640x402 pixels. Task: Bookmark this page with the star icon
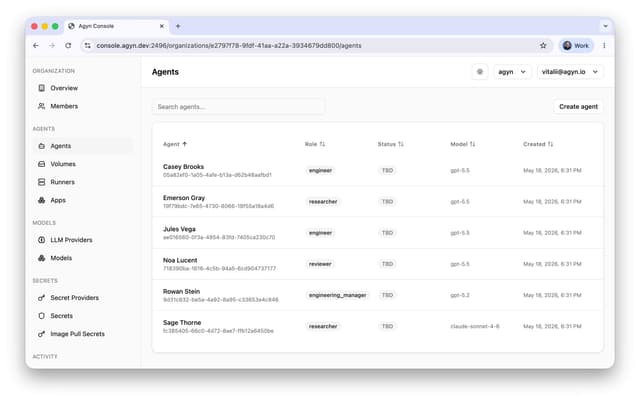543,46
